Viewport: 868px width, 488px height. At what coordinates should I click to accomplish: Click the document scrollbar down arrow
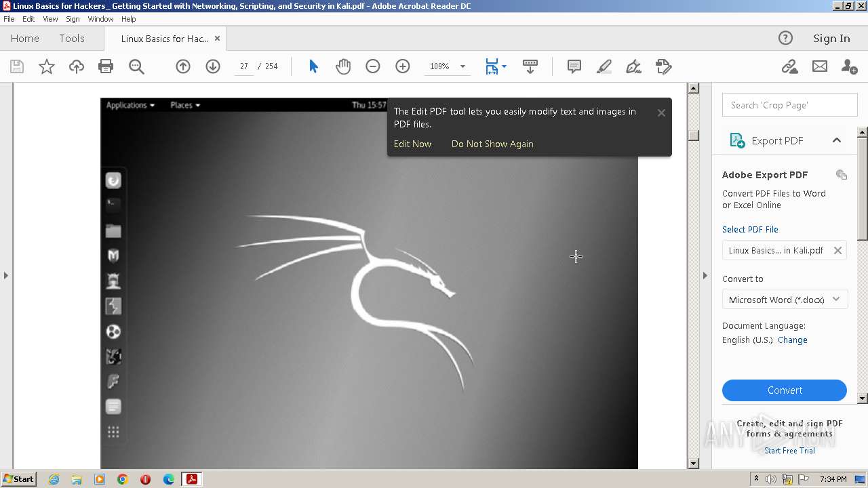click(693, 464)
